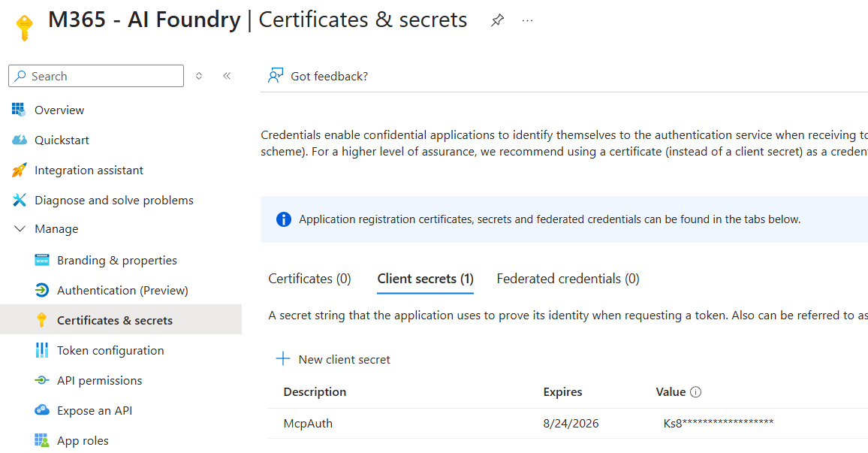This screenshot has height=453, width=868.
Task: Click the Value column info icon
Action: coord(695,392)
